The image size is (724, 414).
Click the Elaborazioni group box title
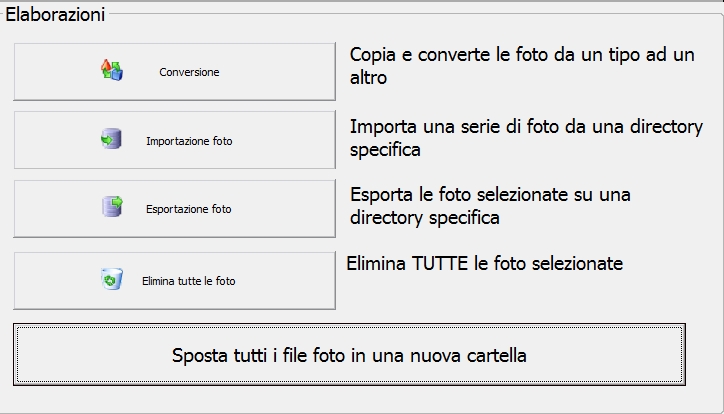point(55,14)
